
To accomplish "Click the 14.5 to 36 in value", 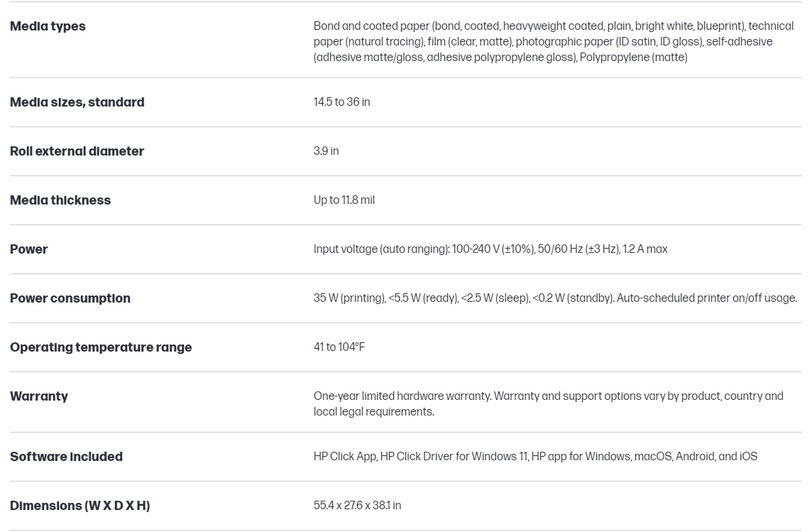I will (x=341, y=102).
